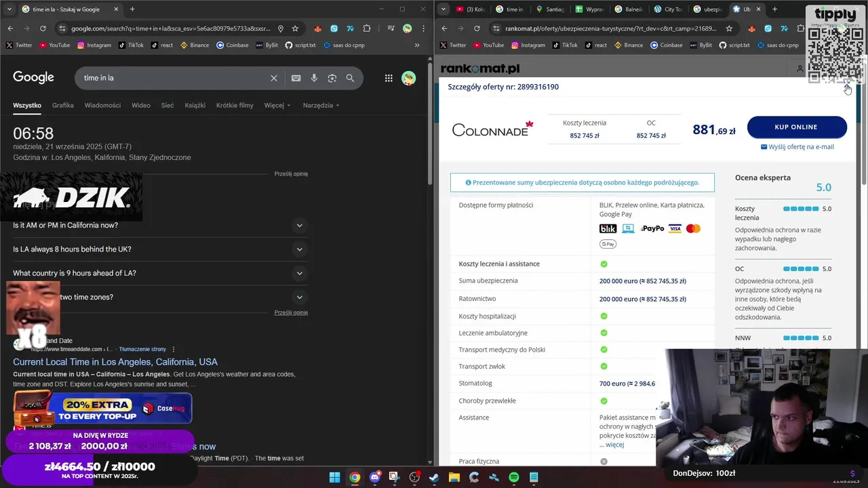Click the 'KUP ONLINE' button
868x488 pixels.
click(797, 127)
